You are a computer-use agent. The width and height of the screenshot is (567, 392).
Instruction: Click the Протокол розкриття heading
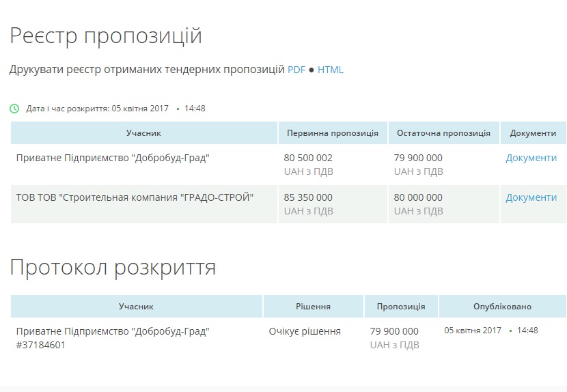tap(113, 268)
